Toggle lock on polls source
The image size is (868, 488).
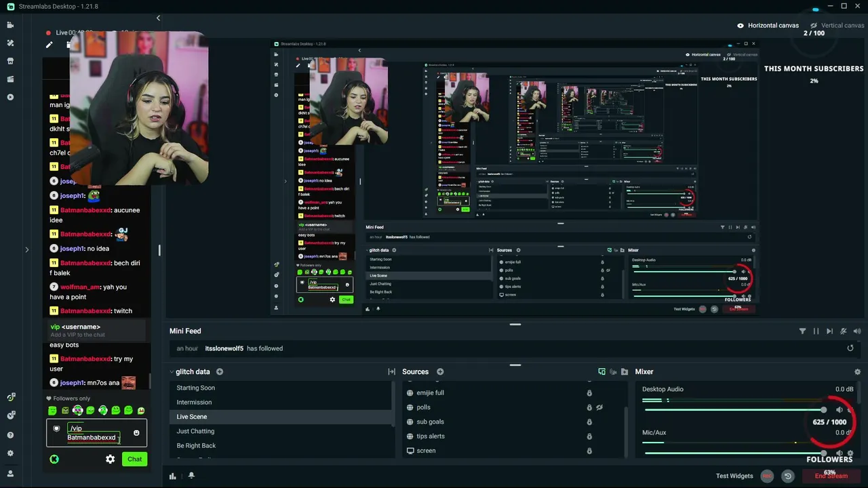pos(589,407)
